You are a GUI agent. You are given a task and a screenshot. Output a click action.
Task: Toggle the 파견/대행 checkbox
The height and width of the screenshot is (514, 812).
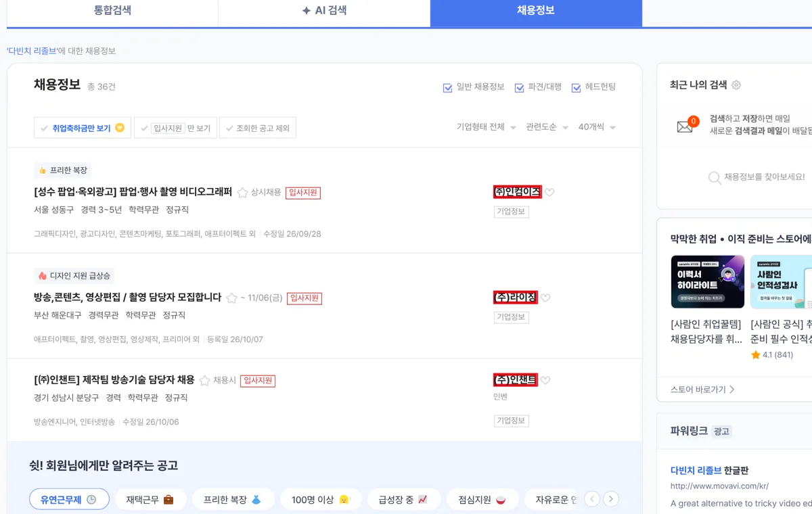[x=520, y=88]
